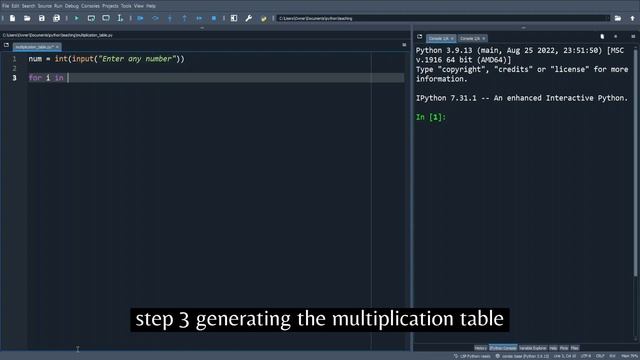
Task: Open the Tools menu
Action: 126,6
